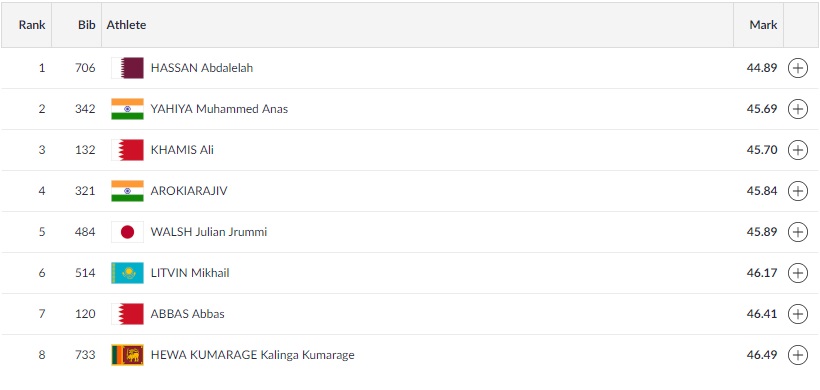Click the Sri Lanka flag icon
Image resolution: width=820 pixels, height=390 pixels.
pyautogui.click(x=127, y=355)
